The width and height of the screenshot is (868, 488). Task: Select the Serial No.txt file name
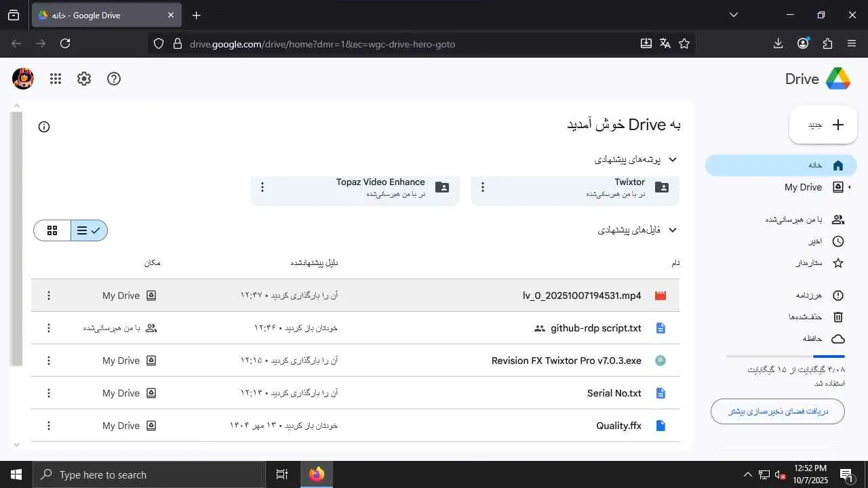(x=614, y=393)
